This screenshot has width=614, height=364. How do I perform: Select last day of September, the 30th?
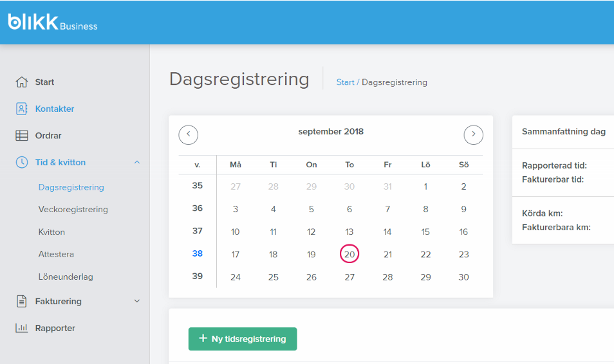click(x=463, y=277)
